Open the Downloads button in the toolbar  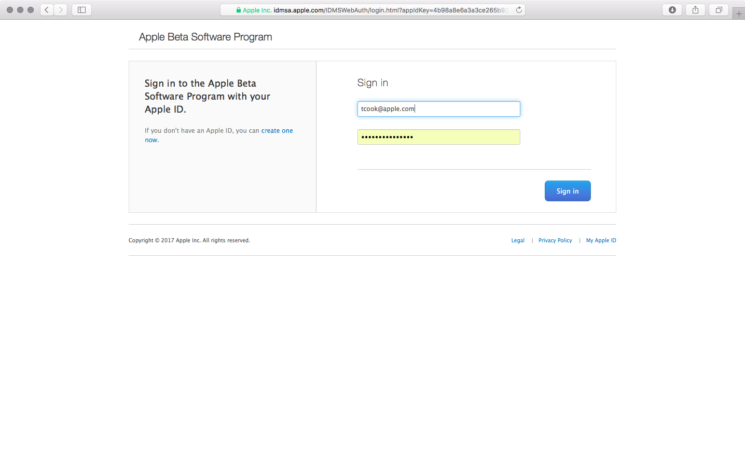[672, 10]
